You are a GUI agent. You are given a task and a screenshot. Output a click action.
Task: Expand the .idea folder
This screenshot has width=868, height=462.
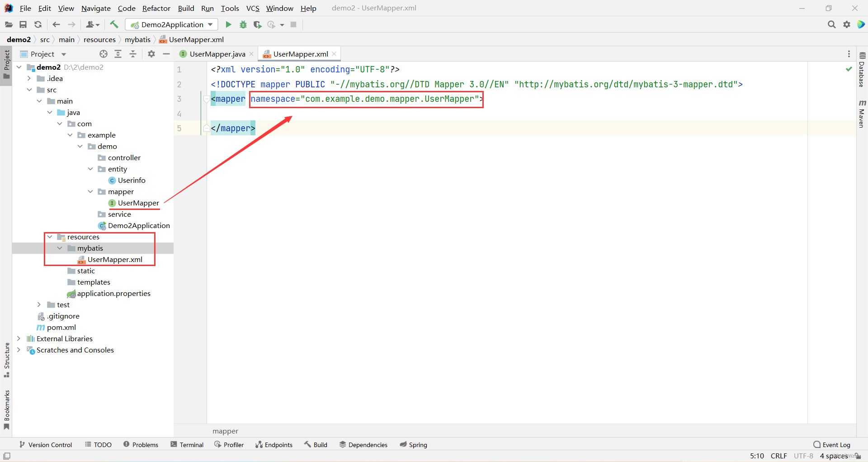pos(29,78)
